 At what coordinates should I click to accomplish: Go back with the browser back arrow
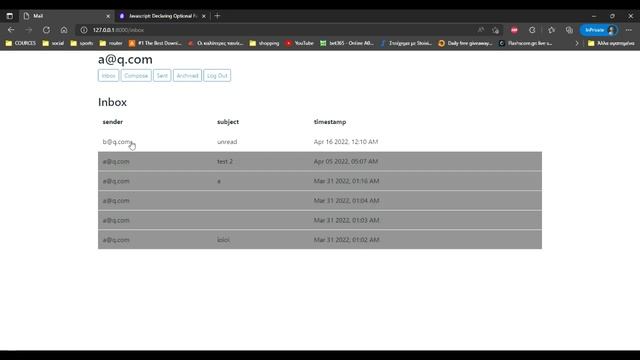[11, 30]
